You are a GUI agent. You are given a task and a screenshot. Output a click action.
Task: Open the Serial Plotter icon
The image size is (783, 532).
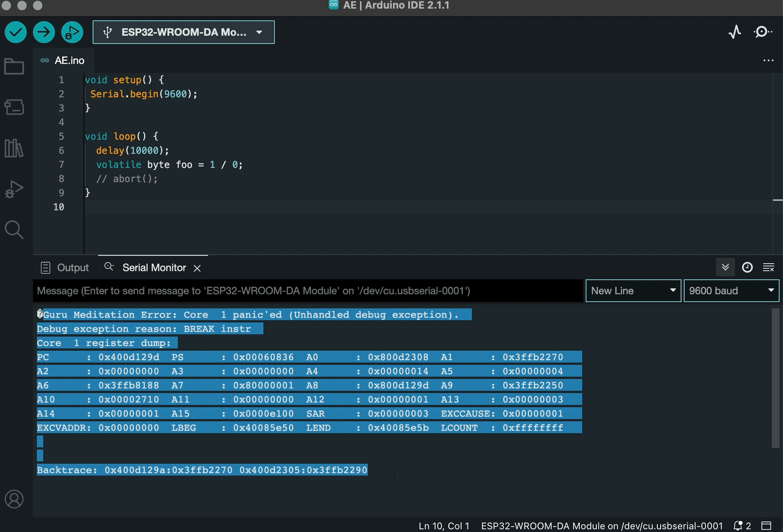(735, 32)
